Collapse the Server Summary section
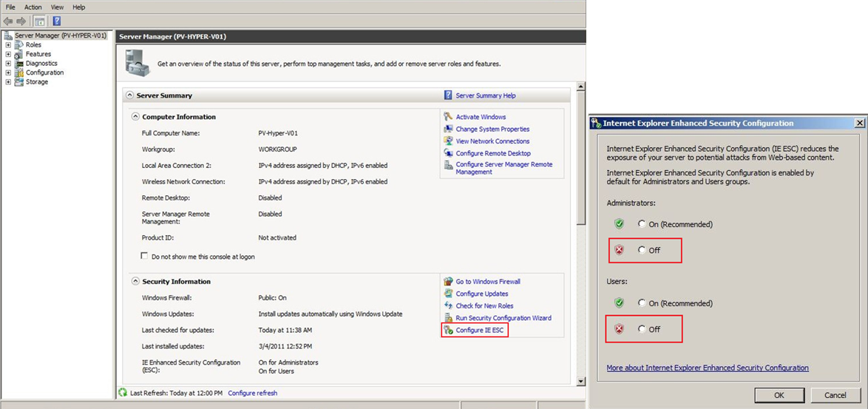Viewport: 868px width, 409px height. pyautogui.click(x=129, y=95)
